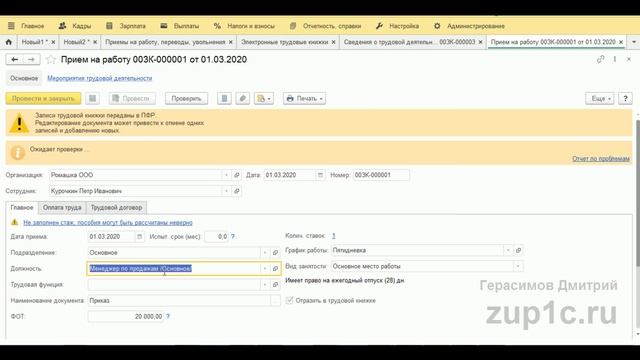Open the Администрирование menu section
640x360 pixels.
pyautogui.click(x=469, y=26)
